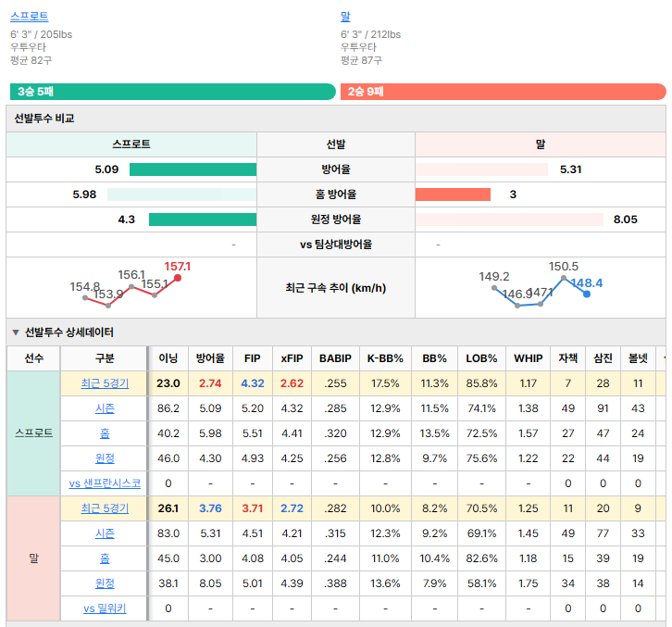Screen dimensions: 672x627
Task: Click the 말 header in the comparison table
Action: click(x=540, y=144)
